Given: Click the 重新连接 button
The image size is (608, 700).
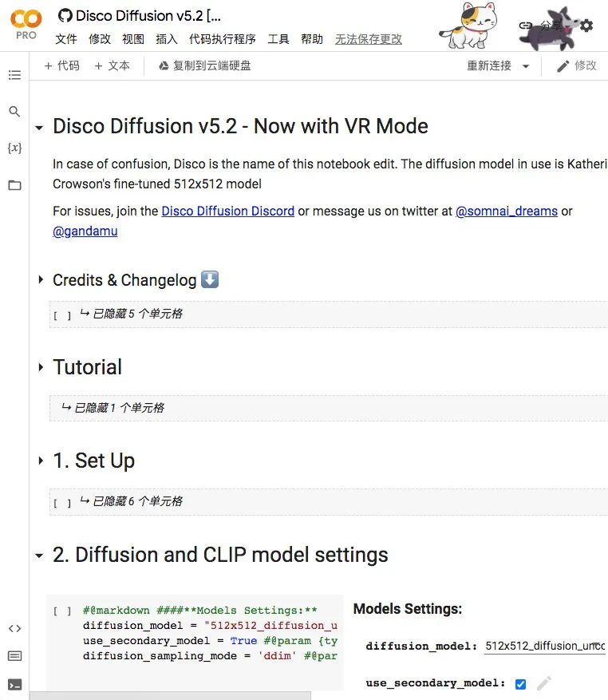Looking at the screenshot, I should (x=489, y=65).
